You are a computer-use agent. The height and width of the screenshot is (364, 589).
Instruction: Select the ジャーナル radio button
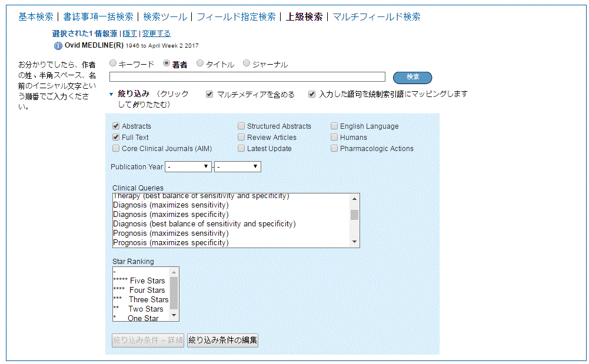pos(247,64)
